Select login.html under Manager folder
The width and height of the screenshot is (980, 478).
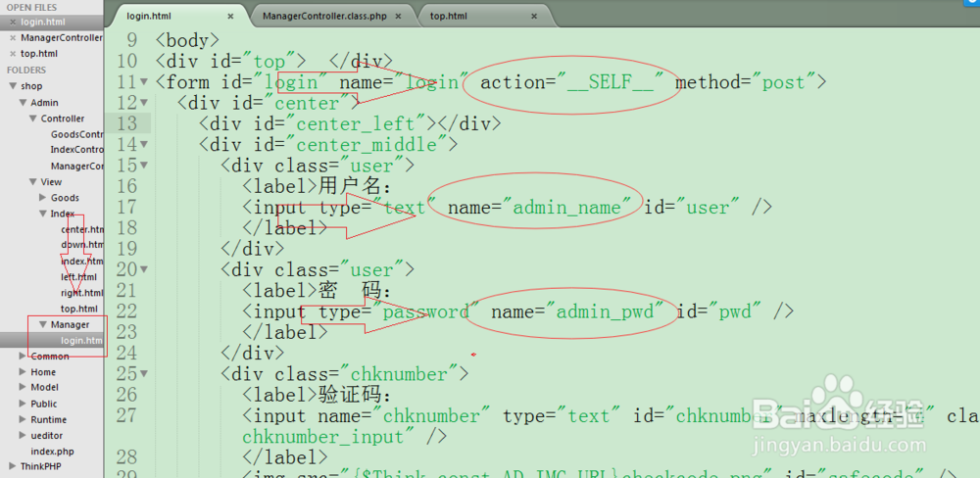81,341
